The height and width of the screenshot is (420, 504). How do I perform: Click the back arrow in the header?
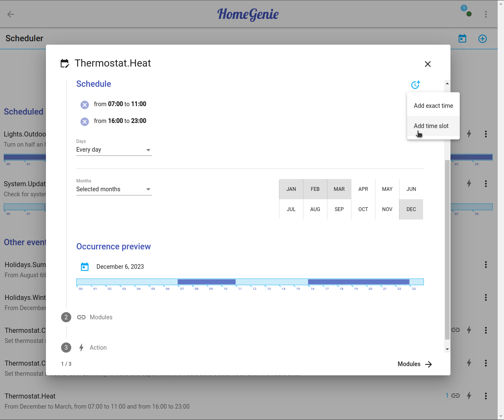coord(11,14)
